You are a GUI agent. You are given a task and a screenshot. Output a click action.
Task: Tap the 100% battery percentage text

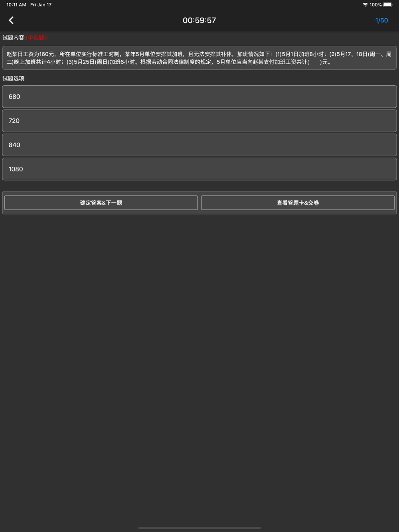click(375, 5)
